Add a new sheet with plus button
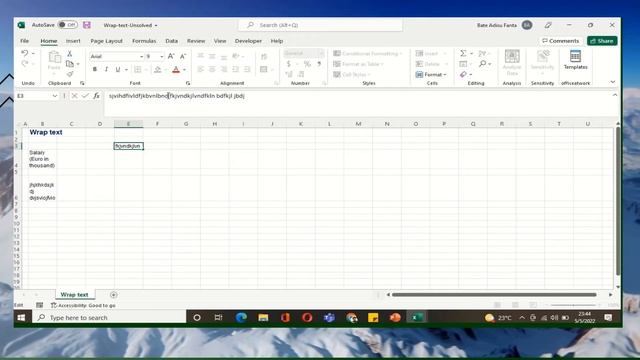The height and width of the screenshot is (360, 640). pos(113,295)
